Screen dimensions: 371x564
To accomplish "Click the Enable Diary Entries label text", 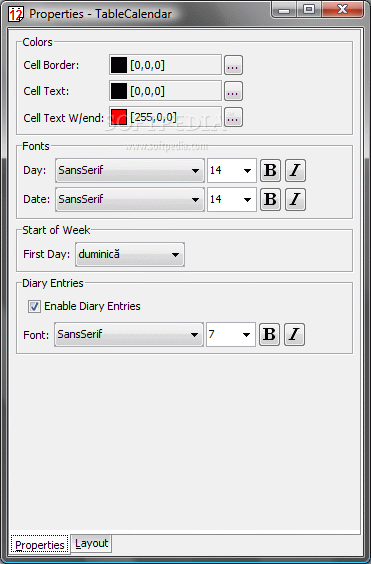I will 92,306.
